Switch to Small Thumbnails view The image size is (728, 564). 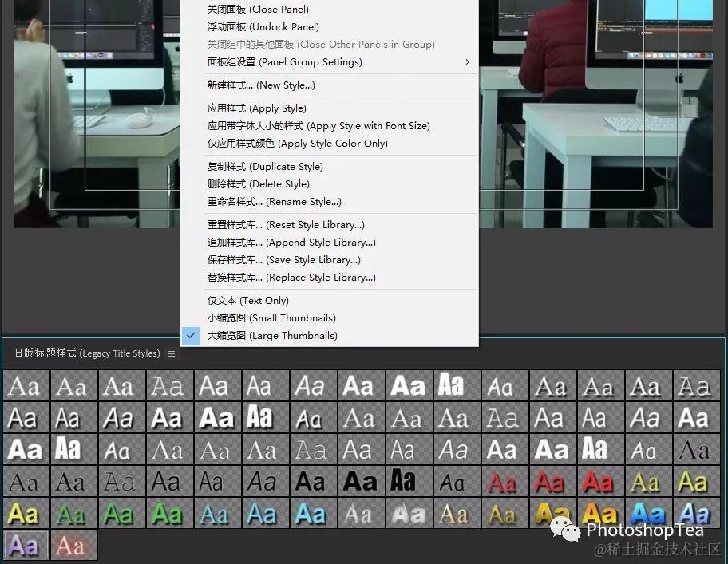point(329,318)
